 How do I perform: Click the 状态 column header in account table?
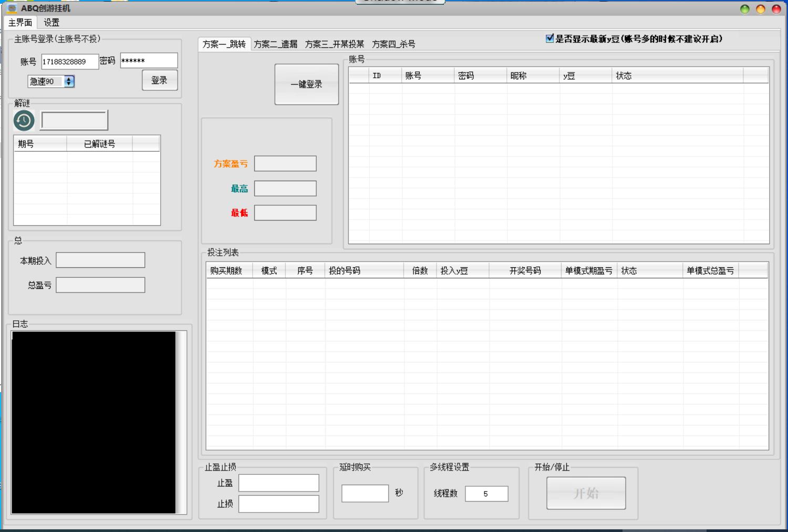[677, 76]
